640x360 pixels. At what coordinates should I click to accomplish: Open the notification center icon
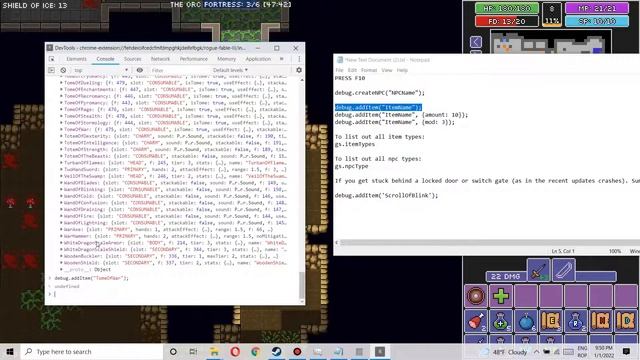click(x=627, y=351)
